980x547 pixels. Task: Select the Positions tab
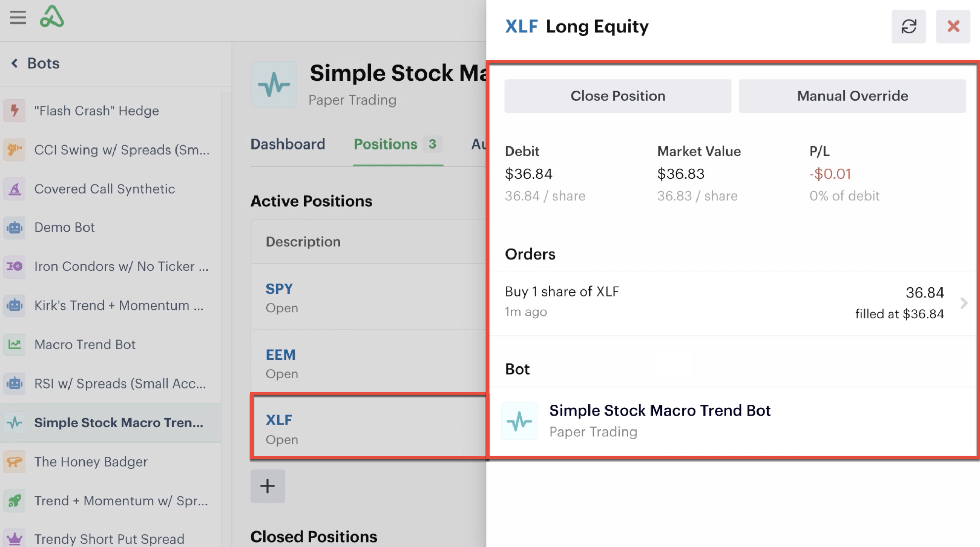[x=398, y=144]
